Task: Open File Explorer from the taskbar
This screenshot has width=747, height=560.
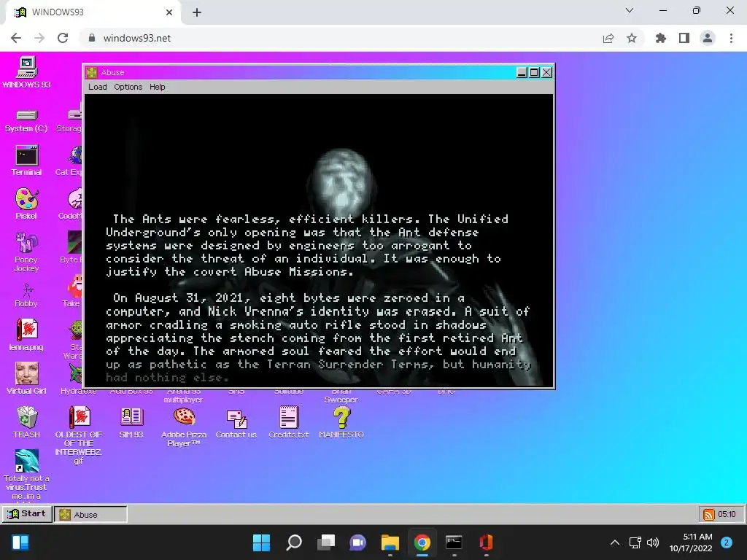Action: point(390,542)
